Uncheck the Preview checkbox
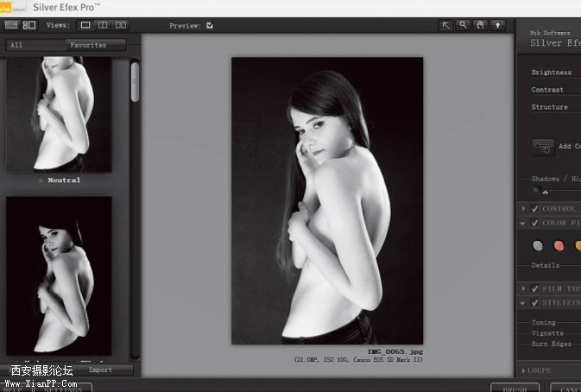581x392 pixels. pyautogui.click(x=210, y=26)
